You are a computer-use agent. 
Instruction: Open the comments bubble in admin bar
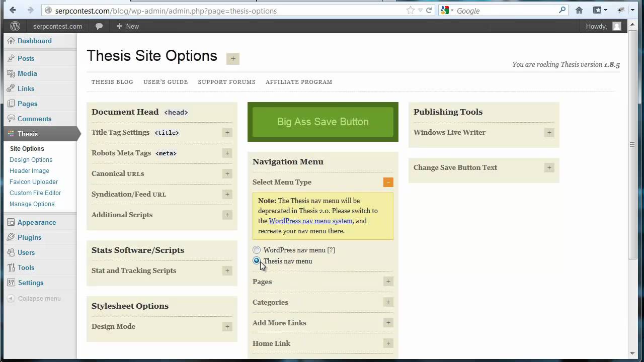click(x=99, y=26)
